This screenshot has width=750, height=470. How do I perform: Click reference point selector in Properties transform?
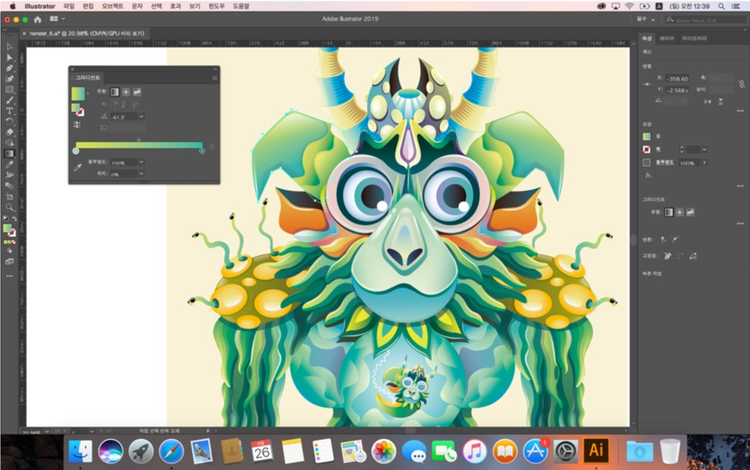647,84
